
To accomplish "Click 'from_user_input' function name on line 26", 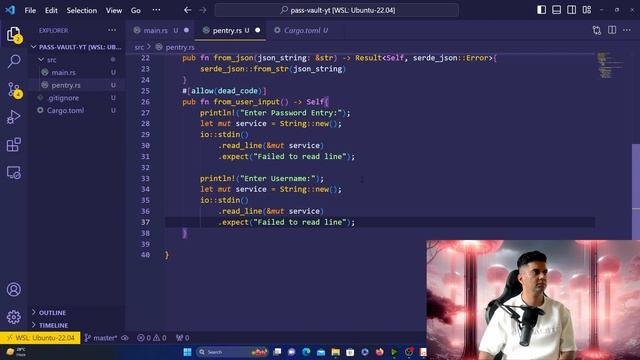I will pyautogui.click(x=247, y=102).
